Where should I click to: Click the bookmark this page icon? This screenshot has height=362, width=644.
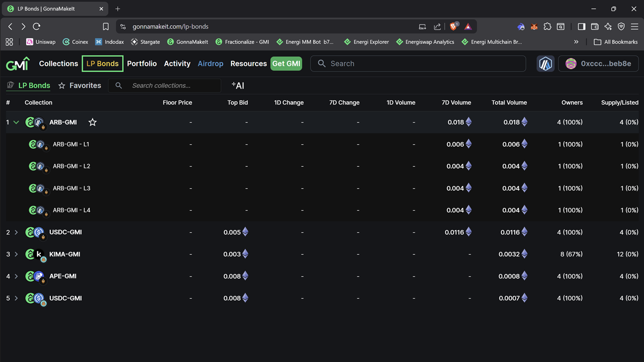[x=106, y=27]
